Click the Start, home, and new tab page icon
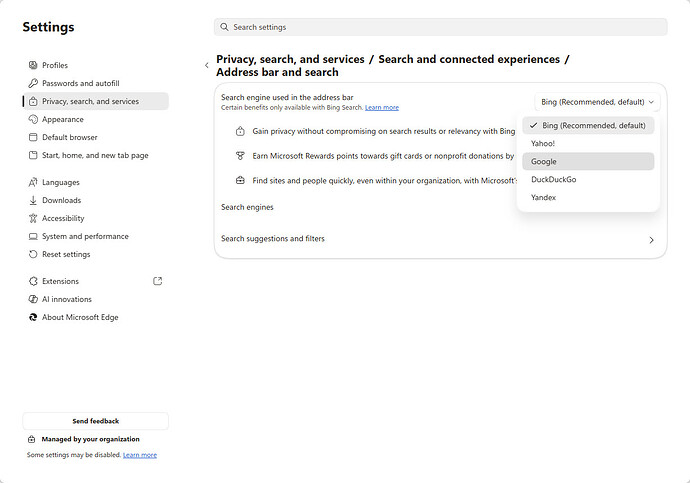The height and width of the screenshot is (483, 690). click(33, 155)
